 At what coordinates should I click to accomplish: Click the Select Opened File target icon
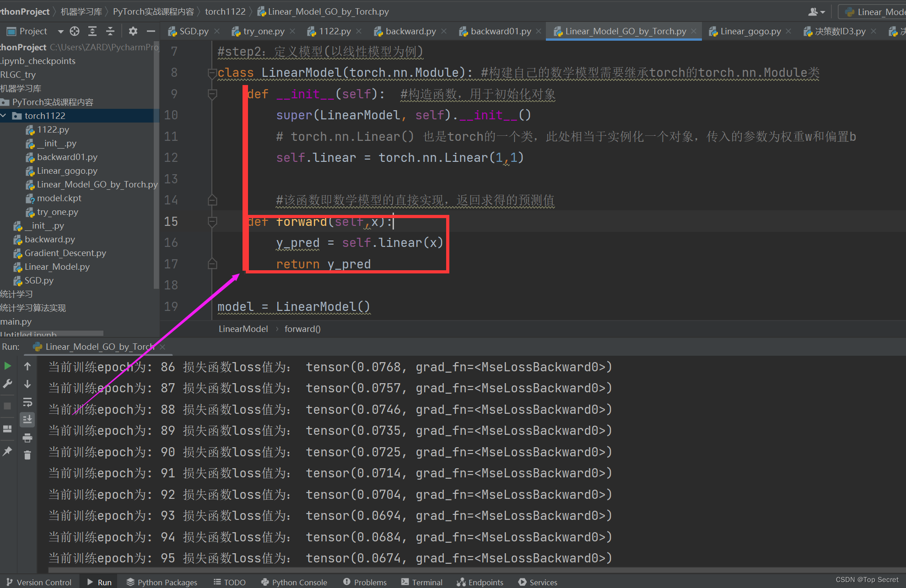pyautogui.click(x=75, y=31)
